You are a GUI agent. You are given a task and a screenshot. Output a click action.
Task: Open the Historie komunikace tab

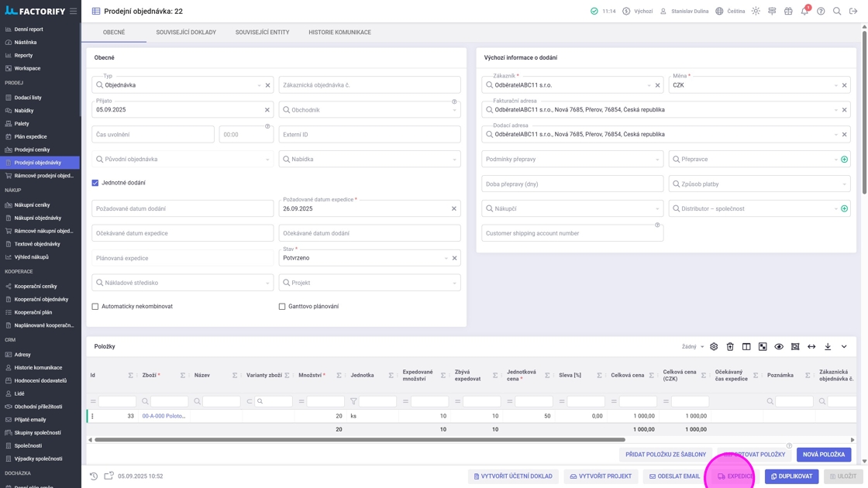(339, 33)
